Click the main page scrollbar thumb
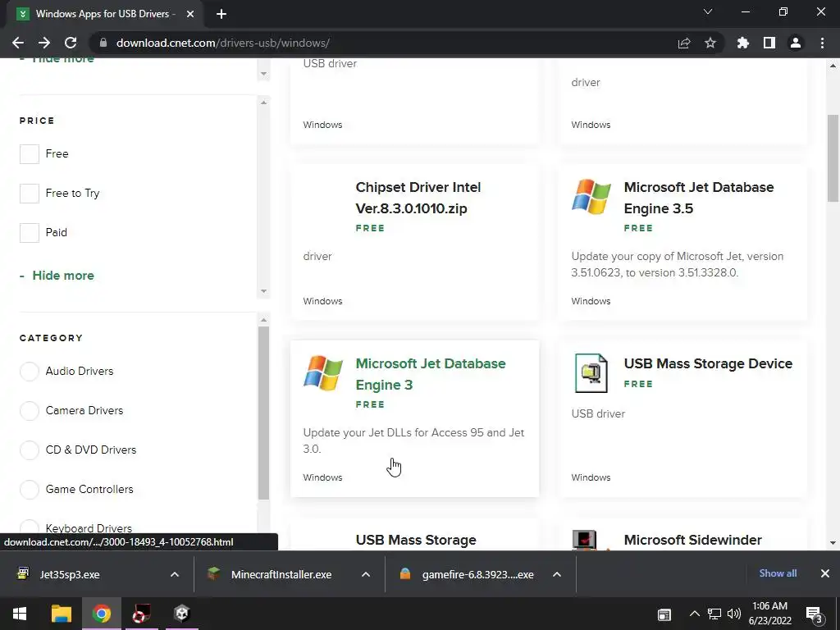Image resolution: width=840 pixels, height=630 pixels. (x=833, y=158)
